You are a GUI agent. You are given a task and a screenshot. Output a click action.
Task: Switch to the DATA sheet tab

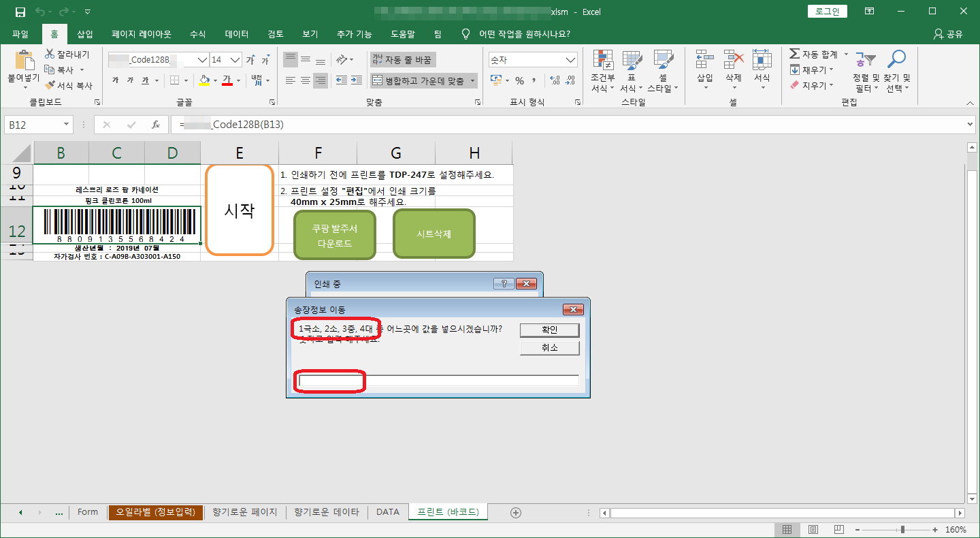tap(388, 512)
